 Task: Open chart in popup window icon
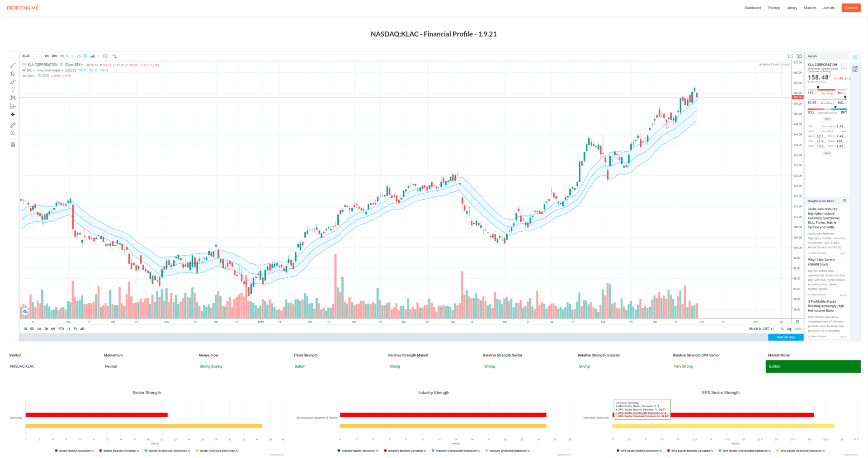(790, 56)
